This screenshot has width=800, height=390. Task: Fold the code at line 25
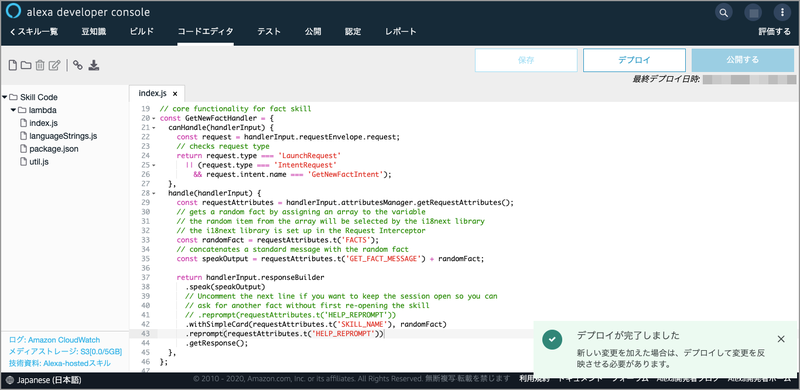click(154, 165)
